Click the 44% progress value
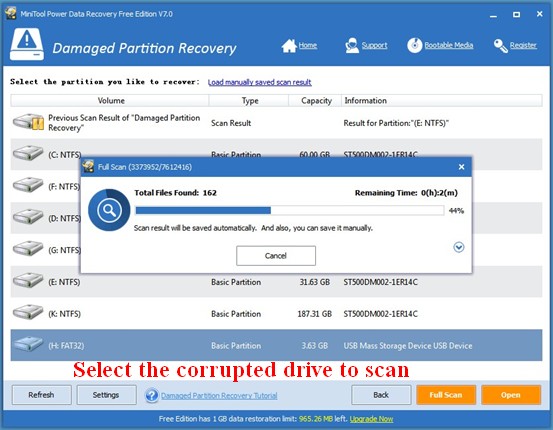This screenshot has width=553, height=430. pos(456,211)
